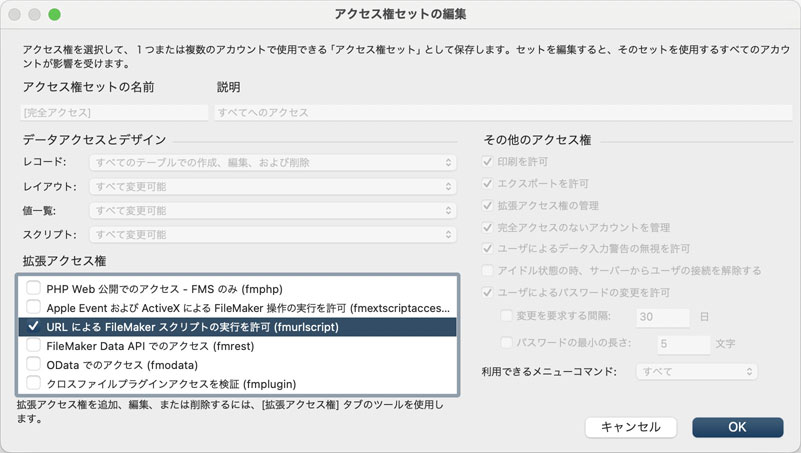Open the スクリプト dropdown

click(273, 234)
